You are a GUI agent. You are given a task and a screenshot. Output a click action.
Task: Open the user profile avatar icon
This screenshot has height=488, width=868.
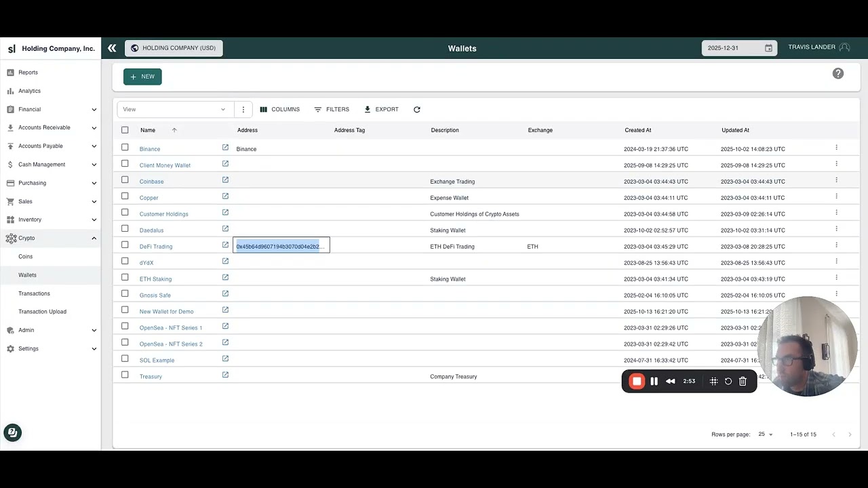[844, 47]
